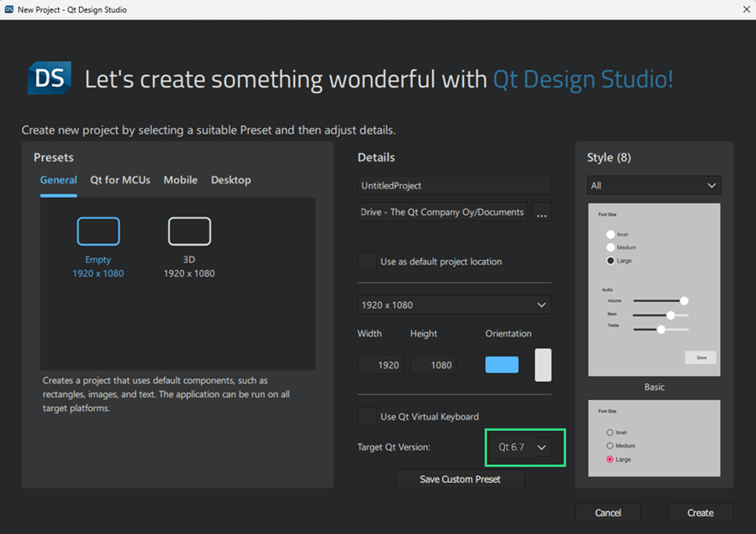This screenshot has height=534, width=756.
Task: Switch to the Qt for MCUs tab
Action: pos(120,180)
